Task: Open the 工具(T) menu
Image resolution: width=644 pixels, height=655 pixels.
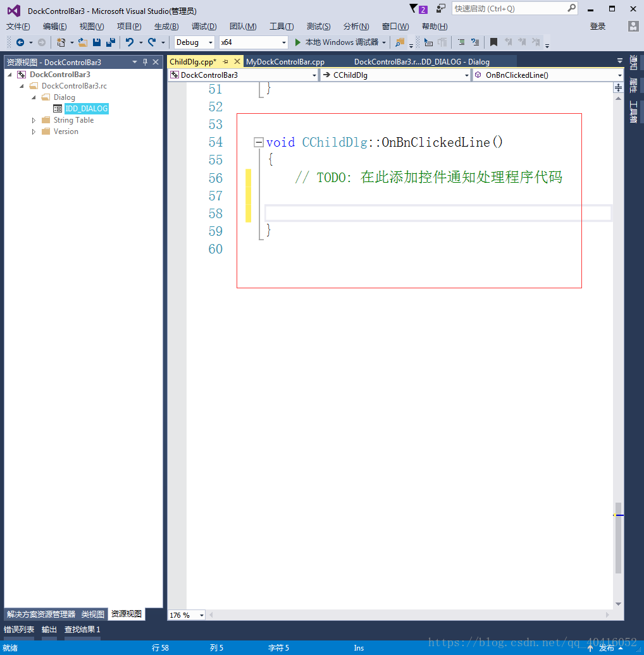Action: 282,27
